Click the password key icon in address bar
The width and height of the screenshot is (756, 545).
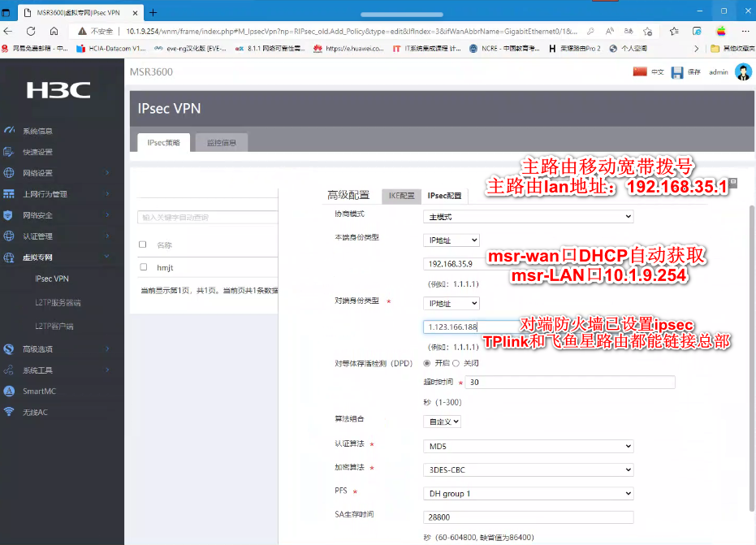tap(590, 32)
